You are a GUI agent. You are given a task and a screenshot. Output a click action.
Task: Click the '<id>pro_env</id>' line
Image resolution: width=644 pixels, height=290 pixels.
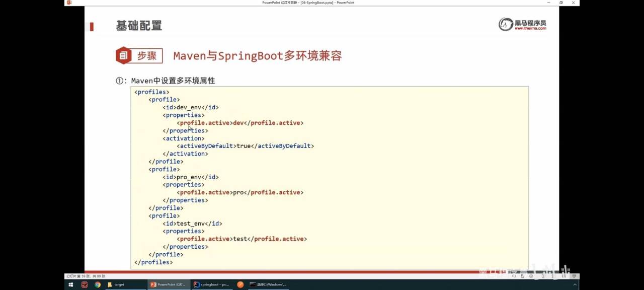pos(191,177)
